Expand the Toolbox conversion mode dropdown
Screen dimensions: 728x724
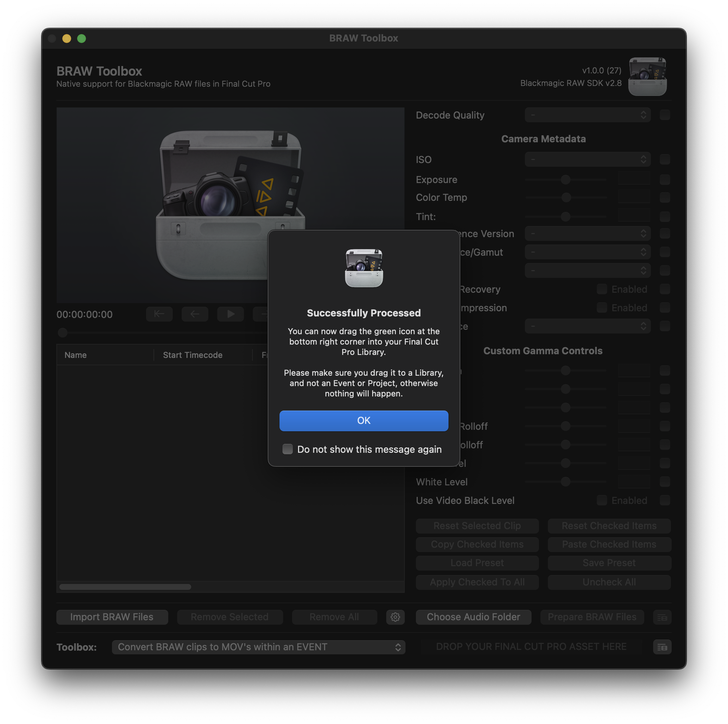(x=258, y=647)
